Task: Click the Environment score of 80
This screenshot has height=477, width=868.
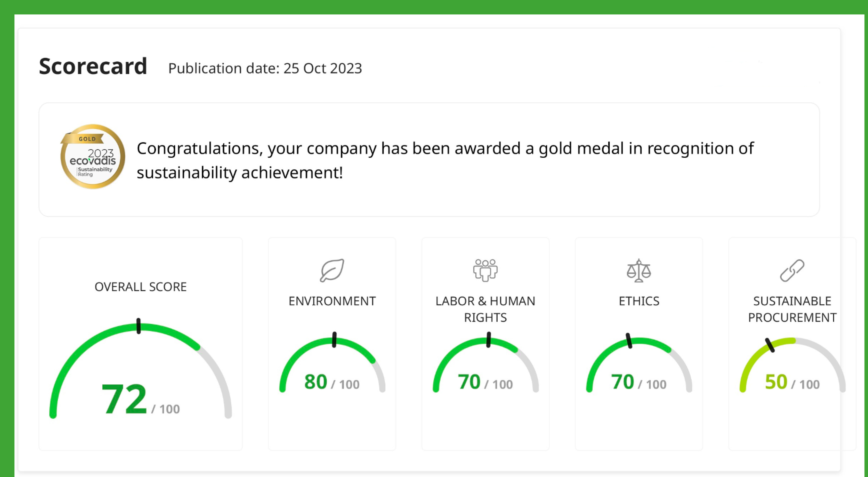Action: [x=315, y=382]
